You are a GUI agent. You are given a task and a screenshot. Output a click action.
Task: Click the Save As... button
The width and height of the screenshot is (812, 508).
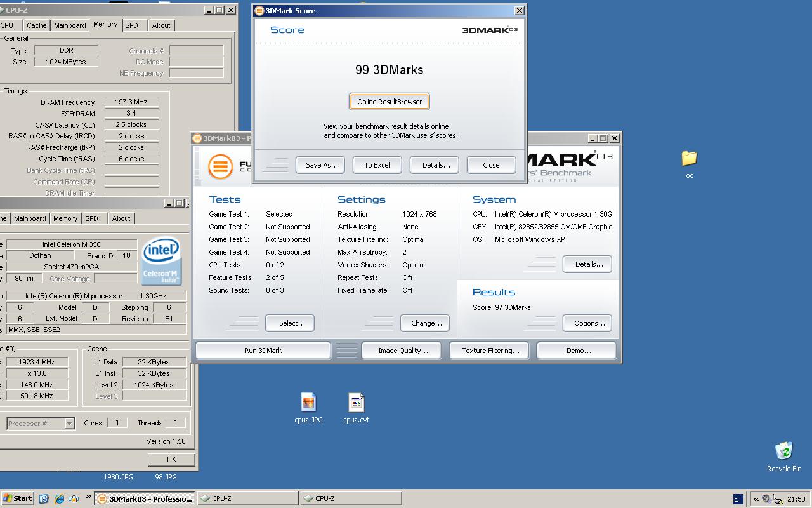(x=320, y=165)
